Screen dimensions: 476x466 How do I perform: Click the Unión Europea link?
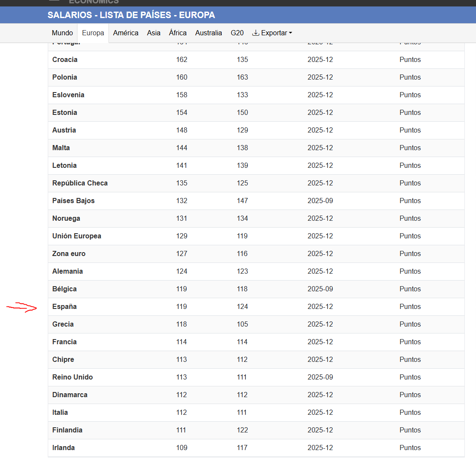[x=77, y=236]
